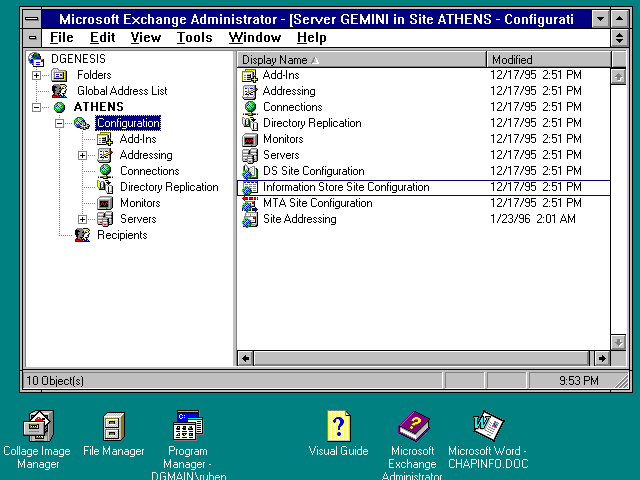Screen dimensions: 640x480
Task: Click Monitors icon in the list pane
Action: tap(250, 140)
